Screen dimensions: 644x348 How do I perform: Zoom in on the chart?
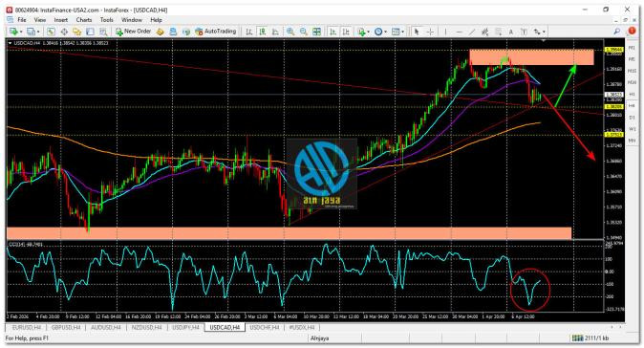click(x=290, y=32)
